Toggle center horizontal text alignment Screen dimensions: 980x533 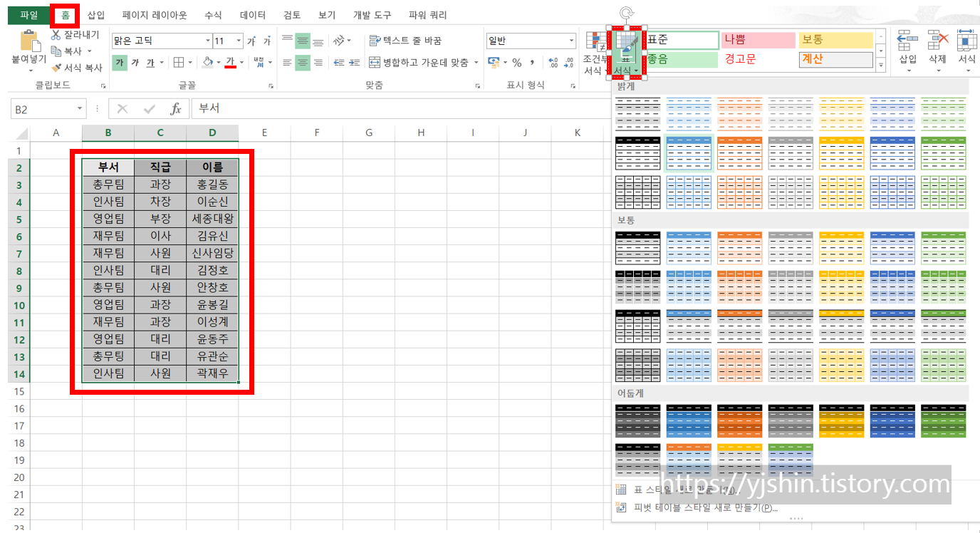tap(303, 63)
